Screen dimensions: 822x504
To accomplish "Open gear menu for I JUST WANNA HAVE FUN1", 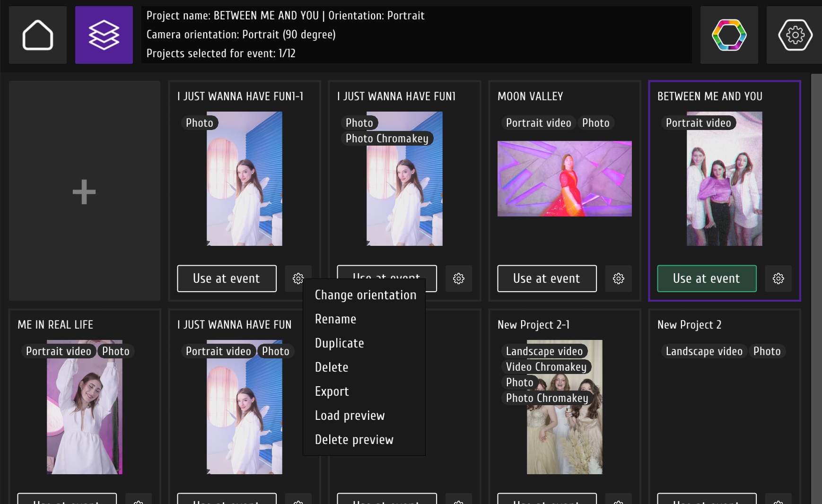I will click(458, 278).
